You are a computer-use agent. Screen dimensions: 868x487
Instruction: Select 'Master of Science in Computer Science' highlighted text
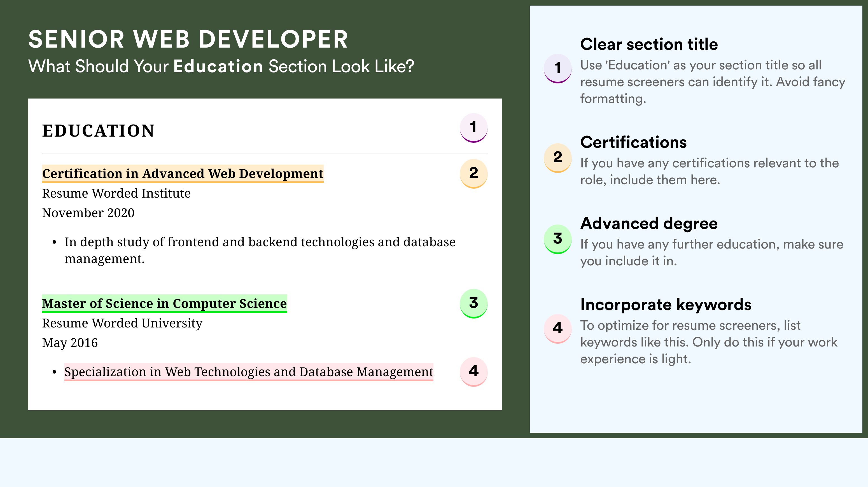[164, 304]
